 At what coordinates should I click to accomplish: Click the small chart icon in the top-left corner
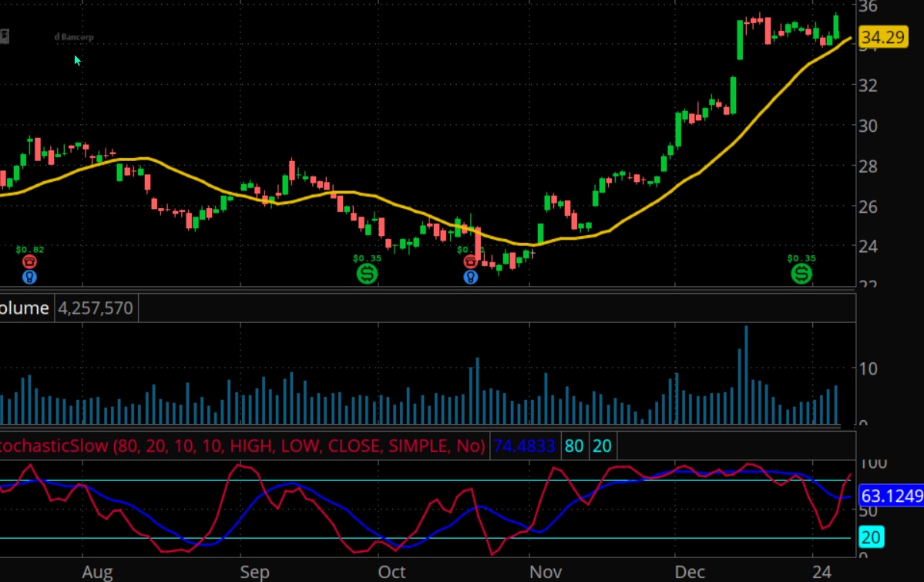(x=5, y=34)
